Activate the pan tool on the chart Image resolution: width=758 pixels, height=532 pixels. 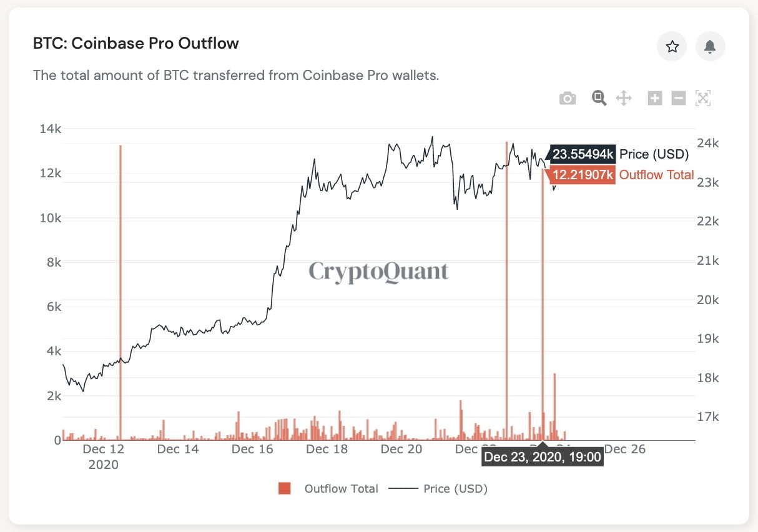pos(624,98)
